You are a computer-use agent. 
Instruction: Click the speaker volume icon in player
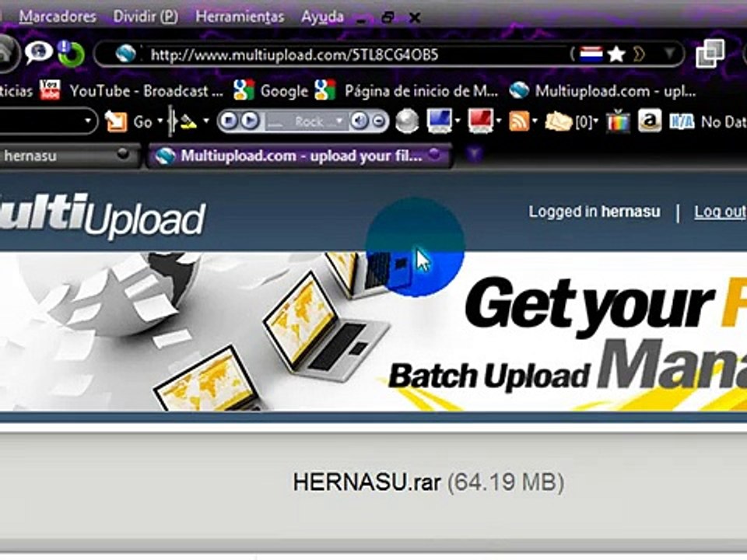click(x=359, y=121)
